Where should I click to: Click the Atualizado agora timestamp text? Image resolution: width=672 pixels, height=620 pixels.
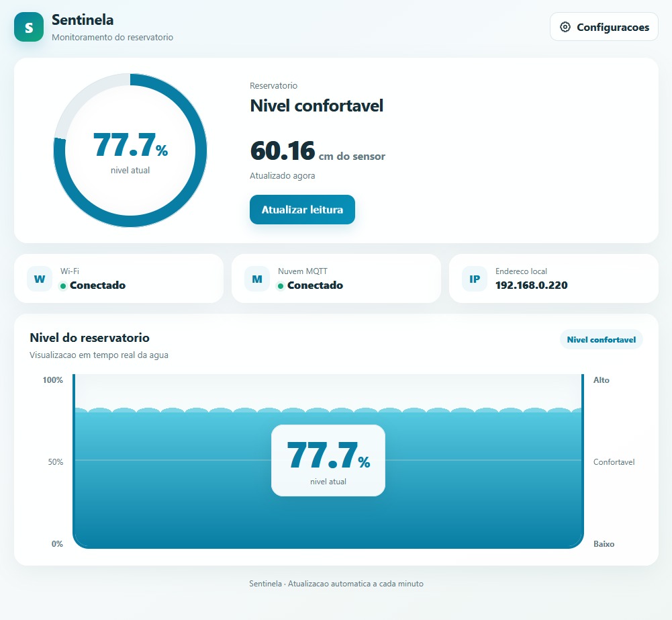283,176
